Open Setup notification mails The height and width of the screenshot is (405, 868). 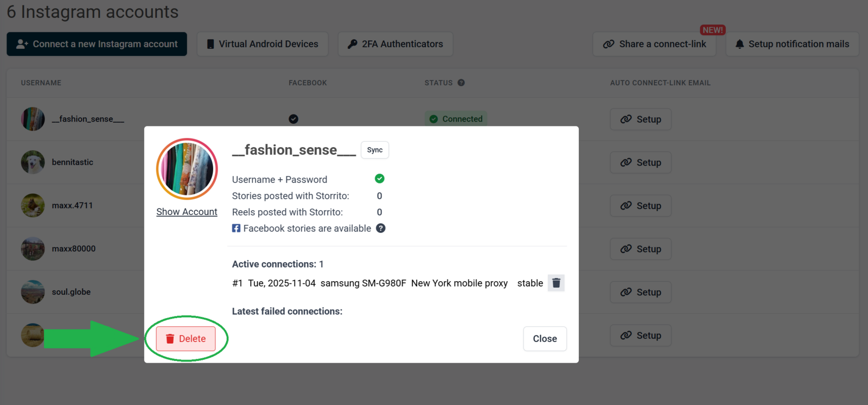[792, 44]
